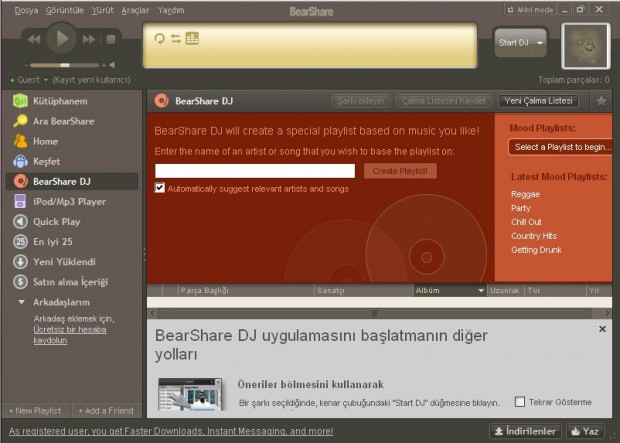This screenshot has width=620, height=443.
Task: Sort by the Sanatçı column
Action: (364, 290)
